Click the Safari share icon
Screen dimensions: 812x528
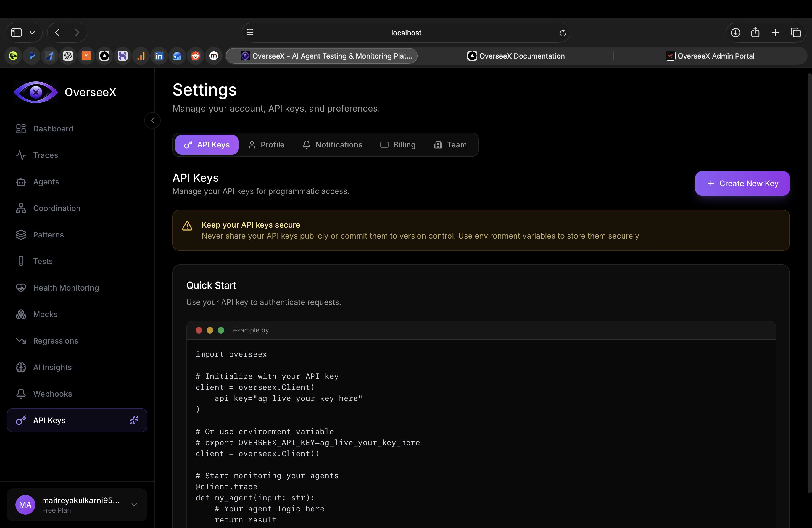point(756,32)
